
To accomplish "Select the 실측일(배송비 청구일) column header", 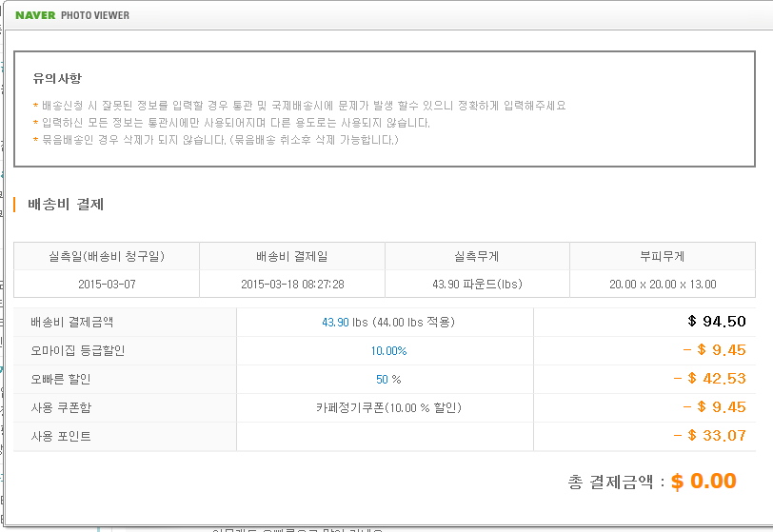I will (x=106, y=256).
